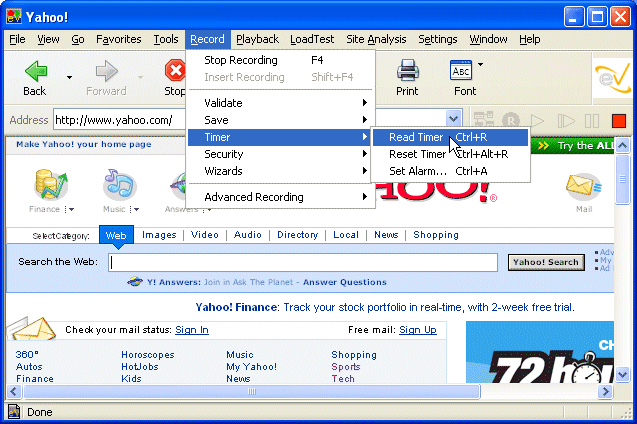Click the horizontal scrollbar thumb

[x=252, y=392]
